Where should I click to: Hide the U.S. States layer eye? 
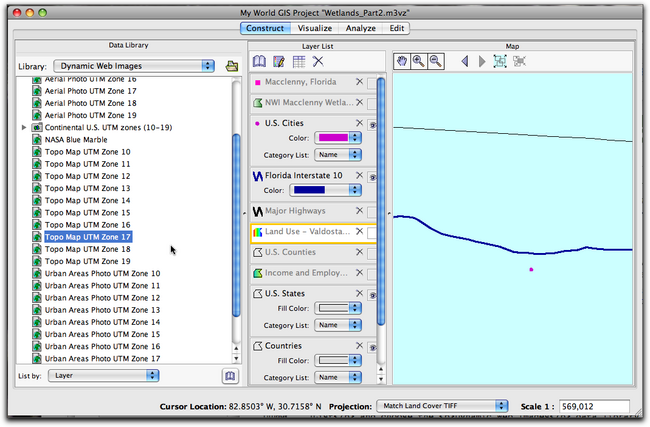pos(372,294)
